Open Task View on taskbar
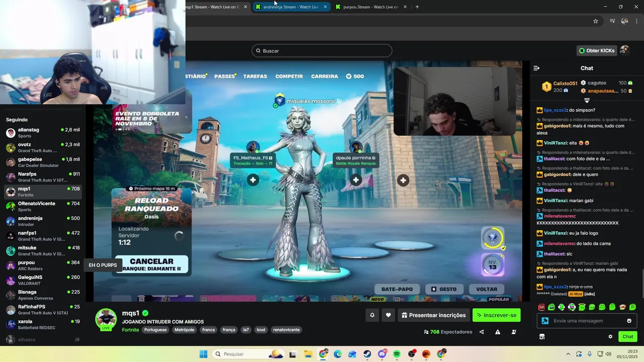 coord(293,354)
